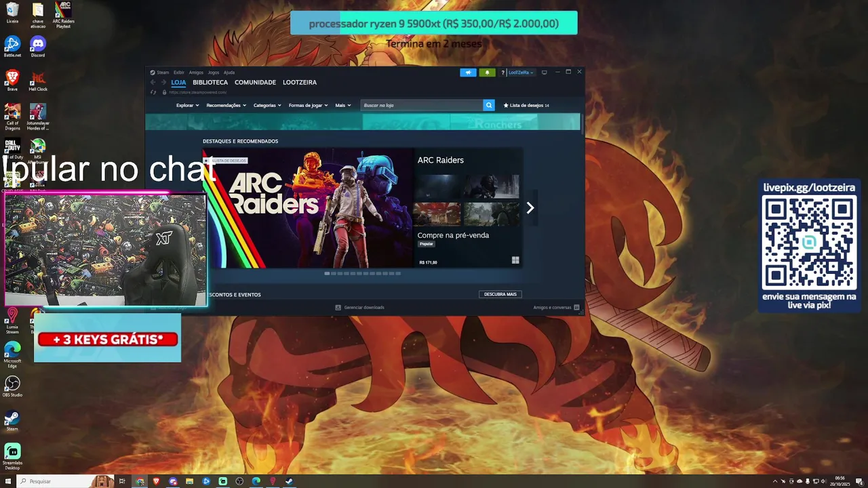Launch Hell Clock desktop shortcut
The height and width of the screenshot is (488, 868).
point(38,81)
